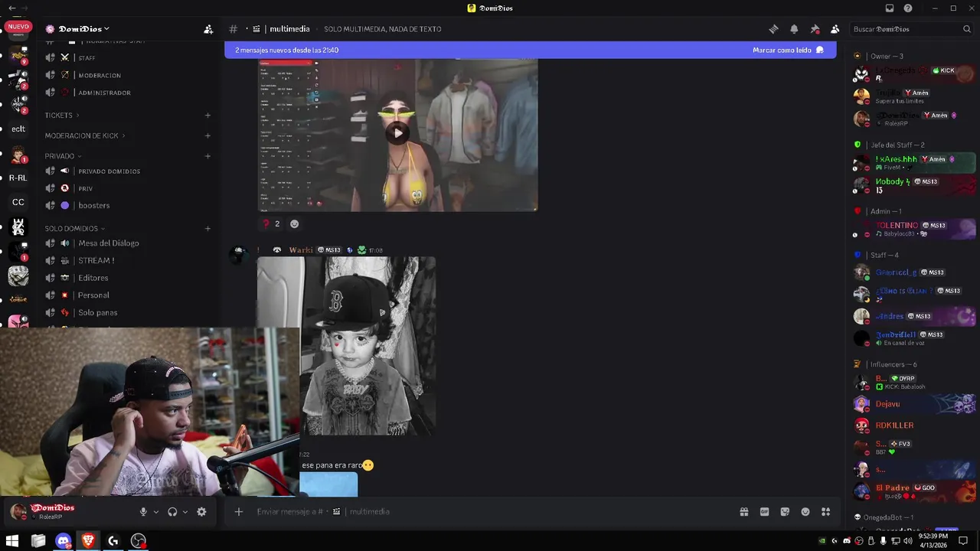Add a channel to MODERACION DE KICK
The height and width of the screenshot is (551, 980).
pos(207,135)
